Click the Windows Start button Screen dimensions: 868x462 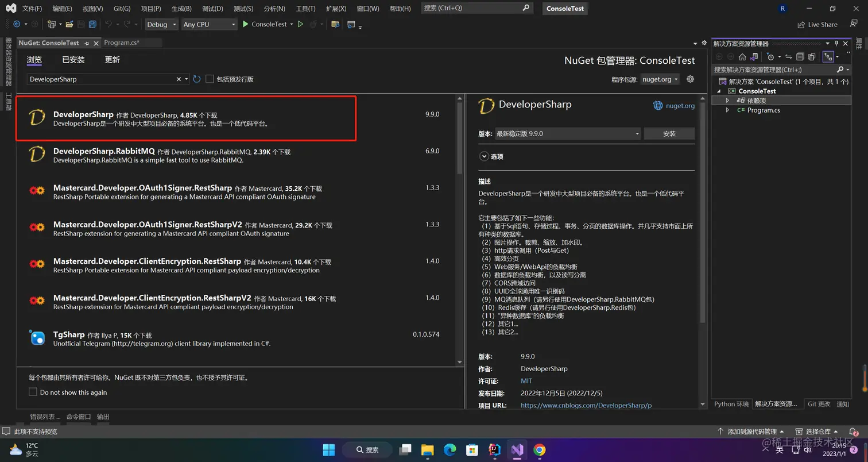(x=329, y=449)
